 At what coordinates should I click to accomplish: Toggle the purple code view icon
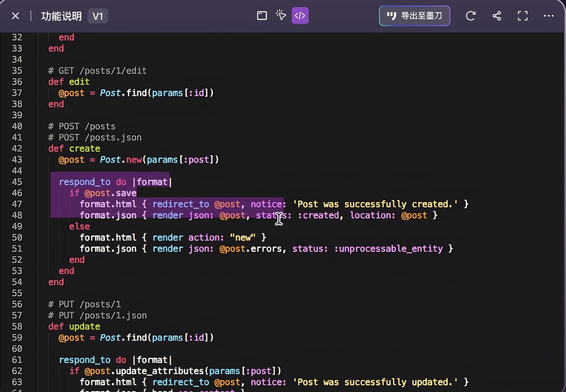[x=300, y=16]
